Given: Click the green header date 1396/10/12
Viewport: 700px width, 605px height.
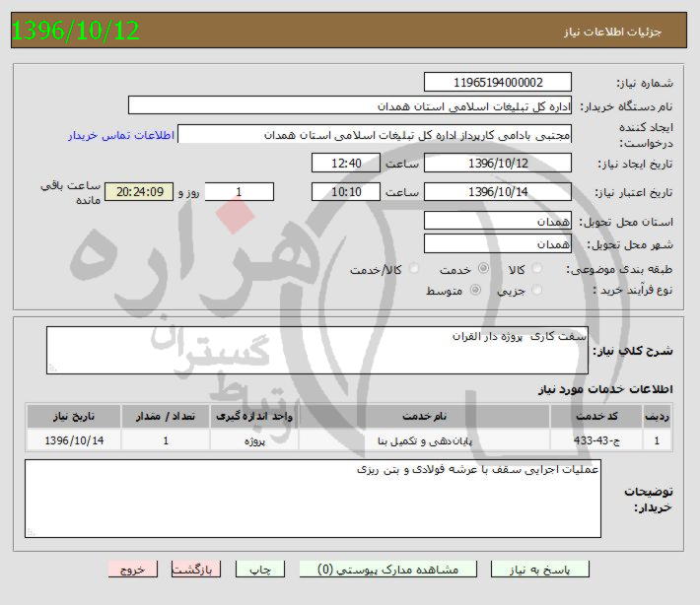Looking at the screenshot, I should (x=76, y=31).
